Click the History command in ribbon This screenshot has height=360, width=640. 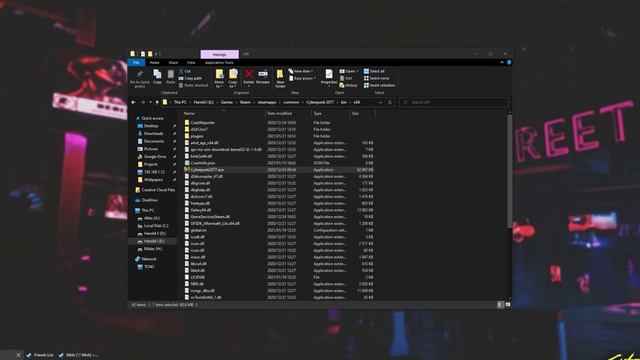(348, 85)
